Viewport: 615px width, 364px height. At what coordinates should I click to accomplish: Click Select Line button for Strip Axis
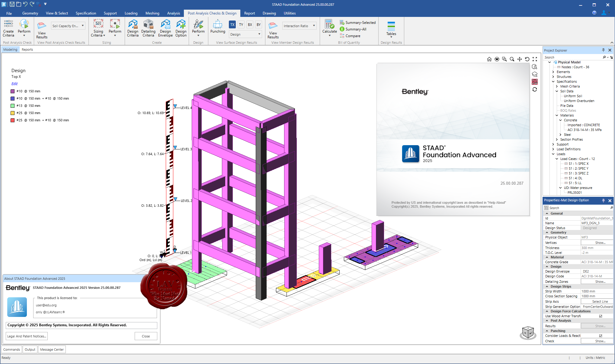597,302
